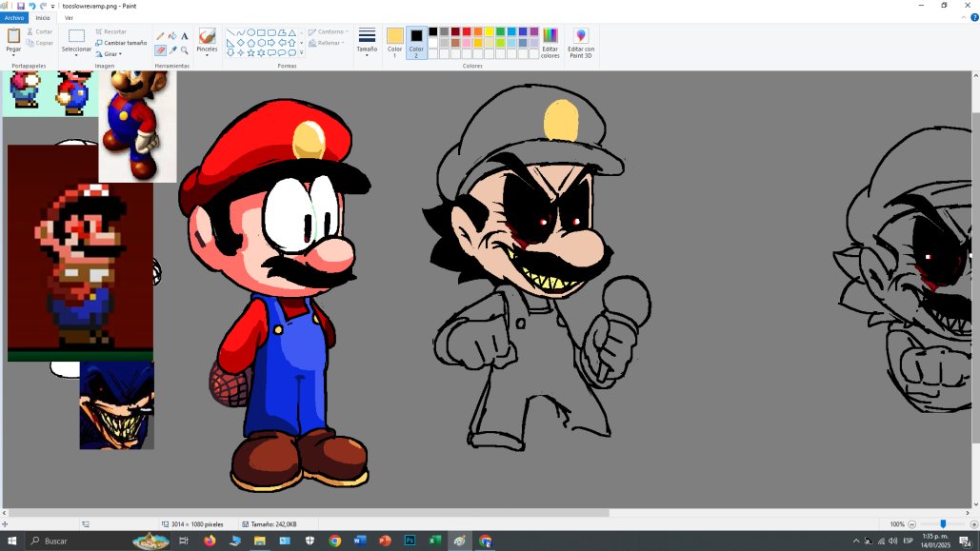This screenshot has height=551, width=980.
Task: Open the Contorno dropdown
Action: [329, 31]
